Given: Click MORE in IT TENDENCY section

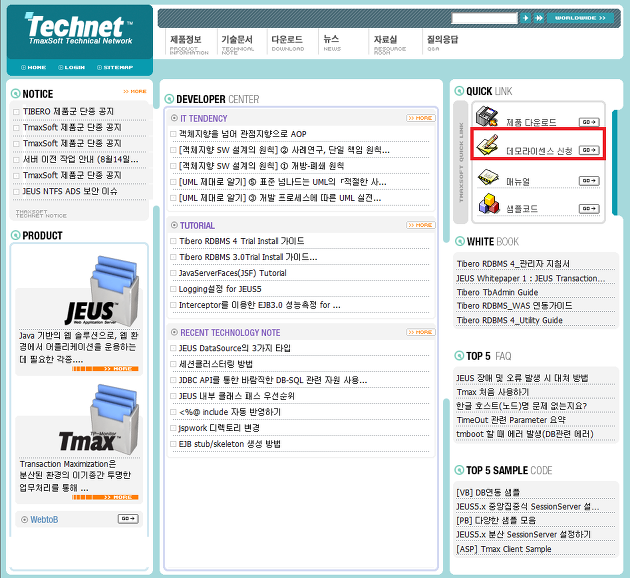Looking at the screenshot, I should 421,118.
